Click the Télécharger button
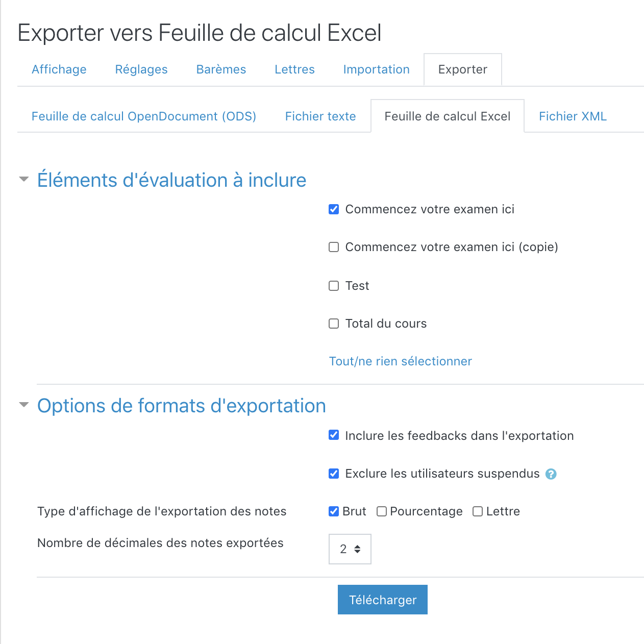Screen dimensions: 644x644 tap(382, 600)
